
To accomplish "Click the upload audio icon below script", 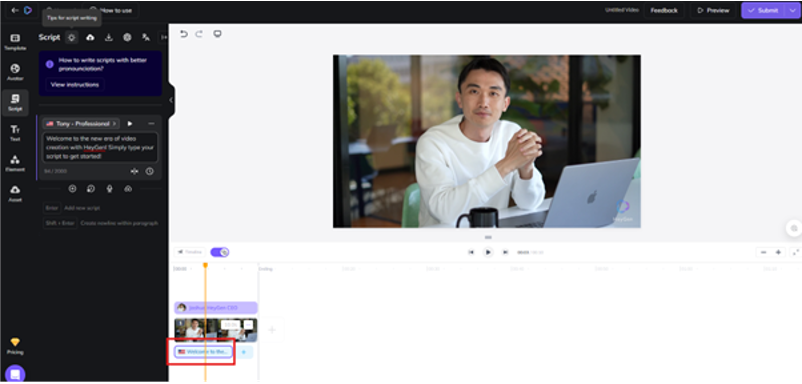I will click(128, 189).
